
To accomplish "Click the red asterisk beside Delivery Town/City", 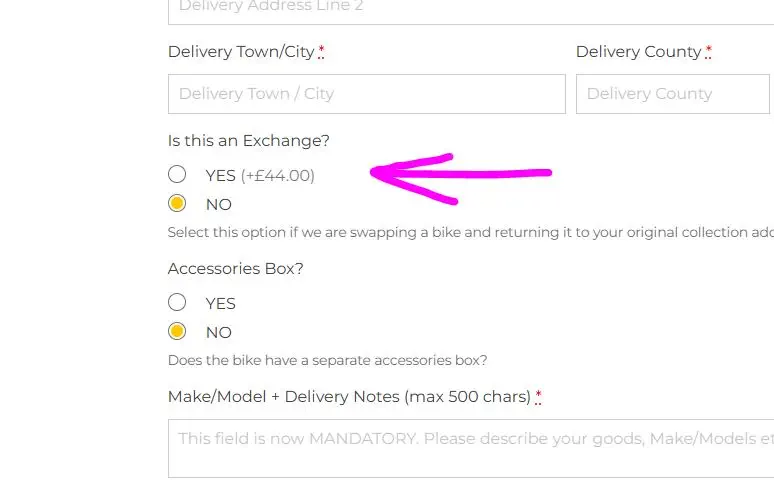I will [x=321, y=52].
